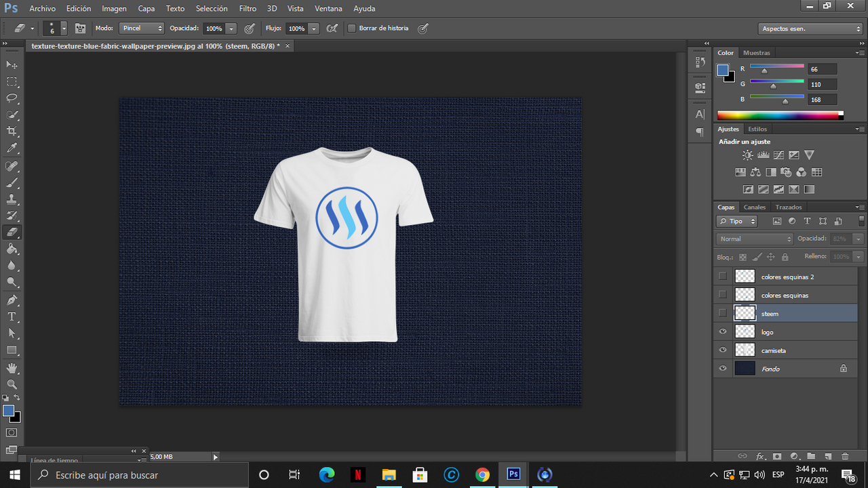Click the color spectrum ramp
The height and width of the screenshot is (488, 868).
click(780, 115)
